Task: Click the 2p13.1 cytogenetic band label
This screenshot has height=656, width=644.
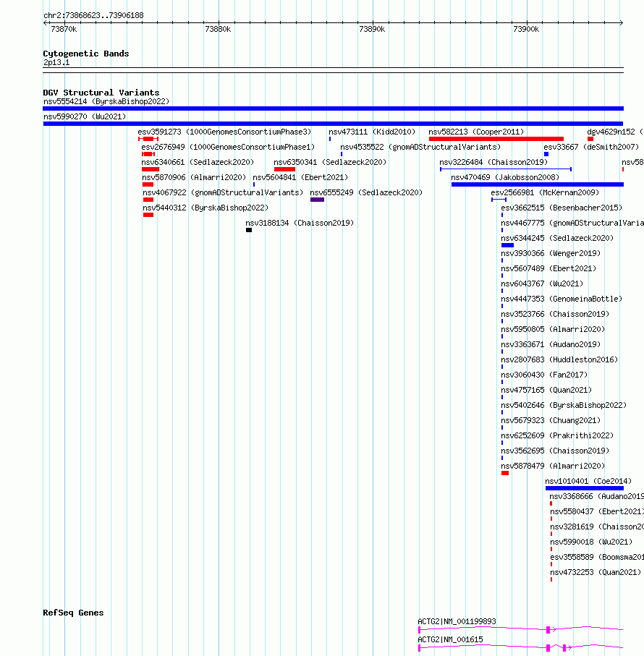Action: coord(56,62)
